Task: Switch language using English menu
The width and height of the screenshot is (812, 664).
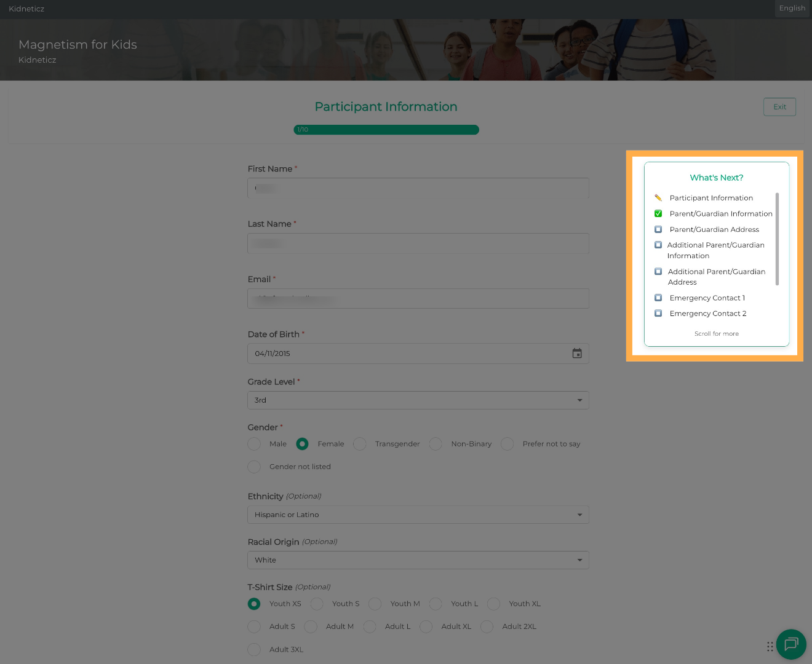Action: (792, 9)
